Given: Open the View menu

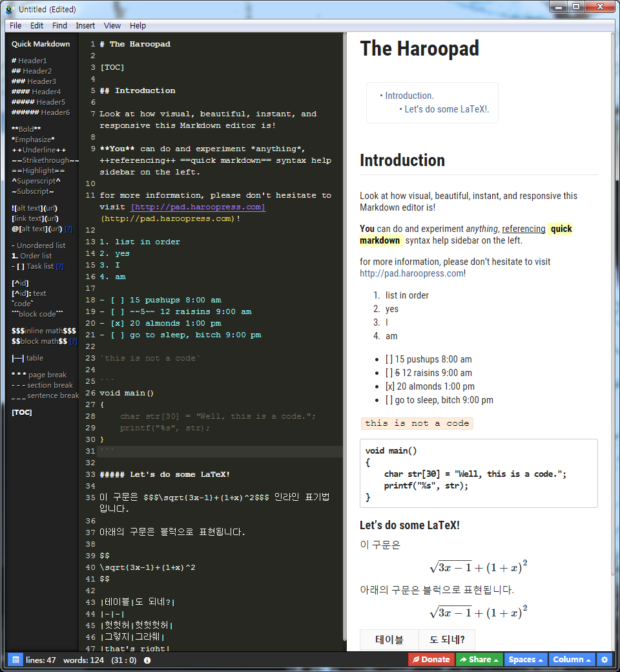Looking at the screenshot, I should (x=112, y=26).
